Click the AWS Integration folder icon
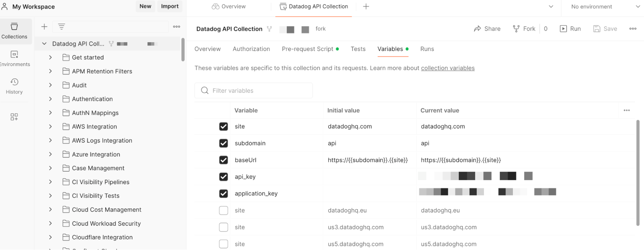This screenshot has height=250, width=644. click(66, 126)
